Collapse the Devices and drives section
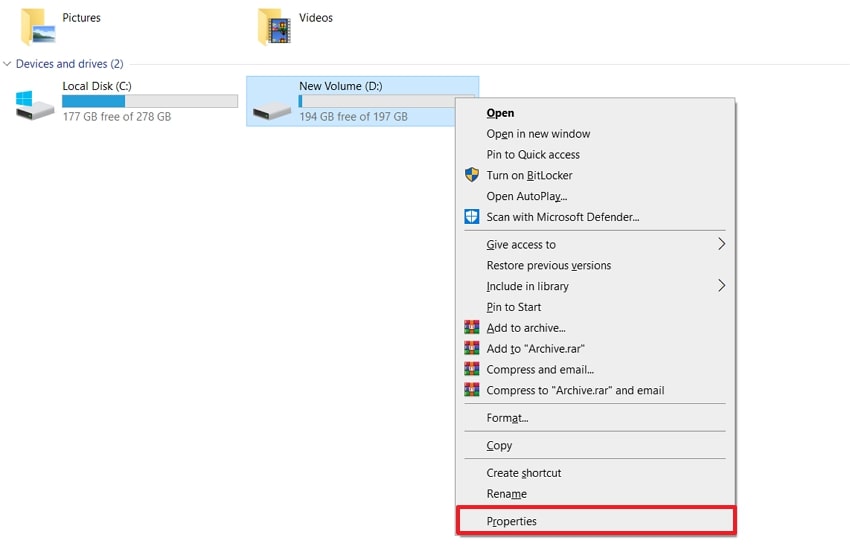 coord(8,64)
